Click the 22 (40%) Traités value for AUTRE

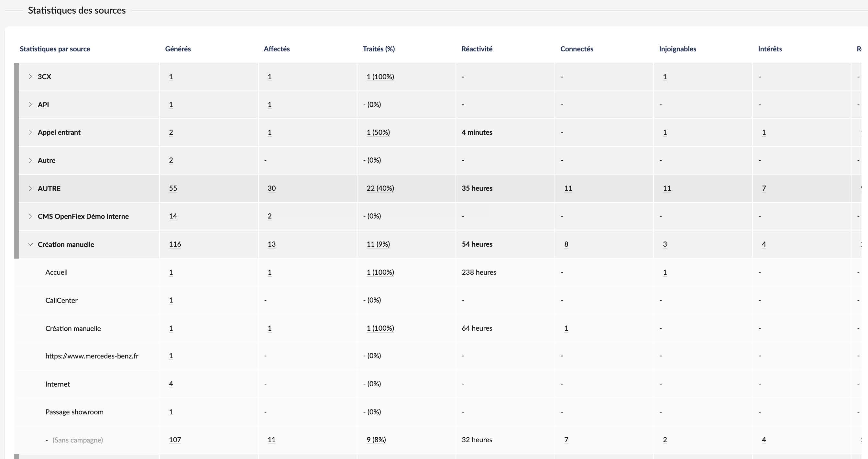tap(380, 188)
